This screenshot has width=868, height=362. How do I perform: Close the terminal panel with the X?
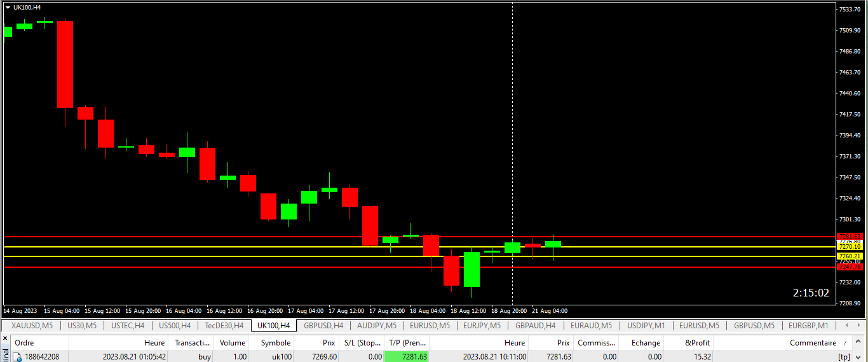(x=5, y=338)
